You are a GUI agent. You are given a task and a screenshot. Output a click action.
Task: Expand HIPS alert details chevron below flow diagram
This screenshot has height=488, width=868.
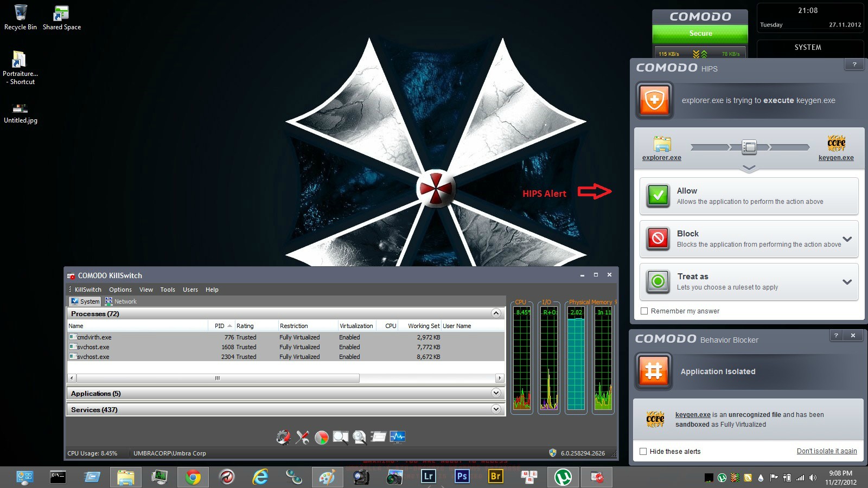[x=749, y=168]
